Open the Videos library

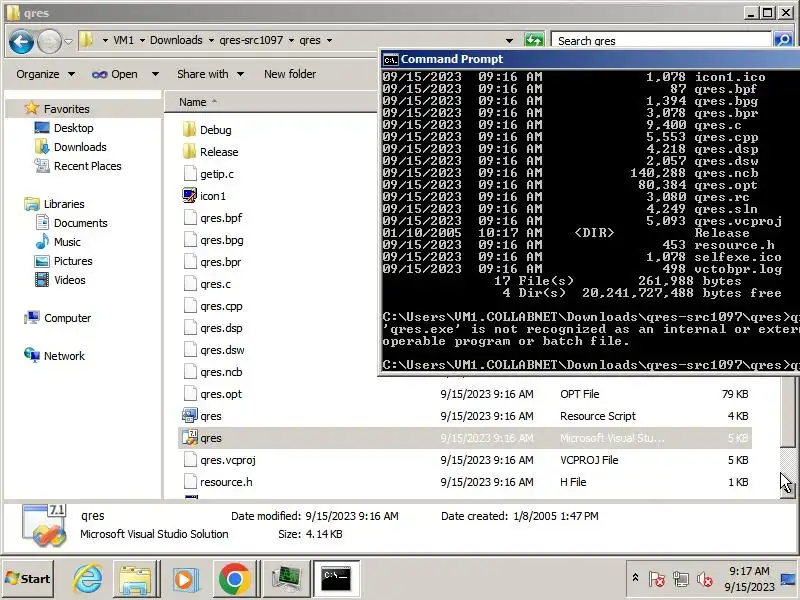point(69,280)
